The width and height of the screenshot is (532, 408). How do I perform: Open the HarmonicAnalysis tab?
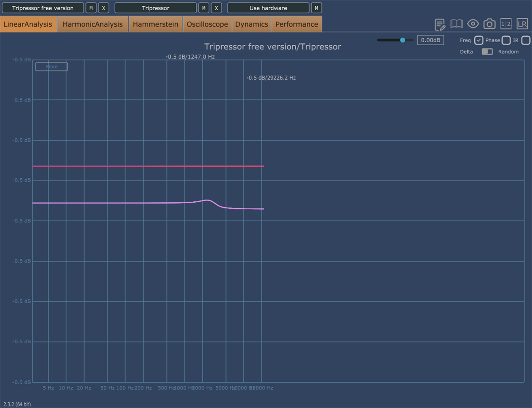click(x=93, y=24)
